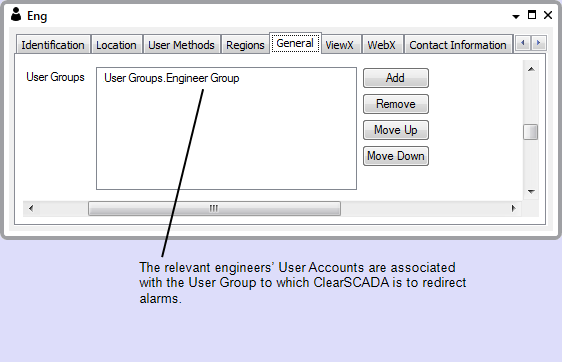
Task: Go to the User Methods tab
Action: [181, 45]
